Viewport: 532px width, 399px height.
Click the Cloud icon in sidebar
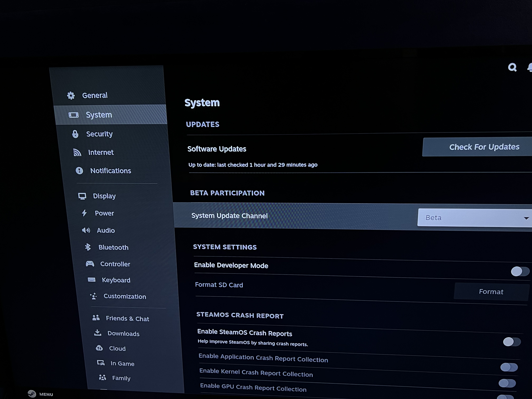coord(99,348)
